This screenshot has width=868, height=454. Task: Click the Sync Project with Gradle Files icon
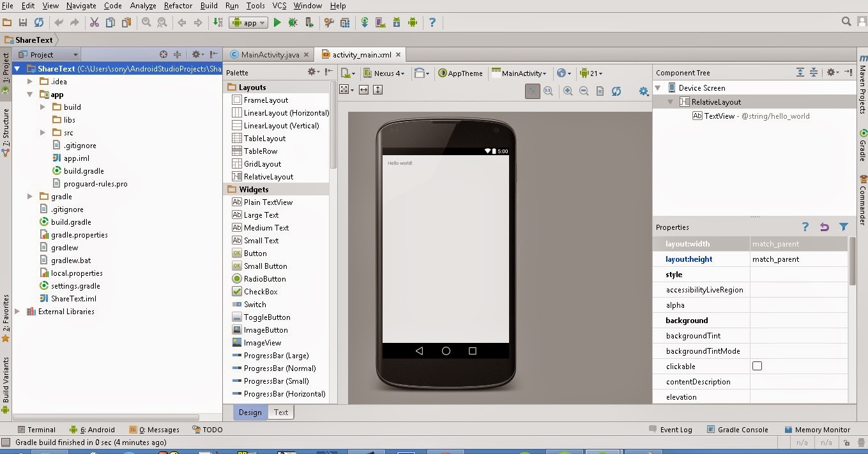[364, 22]
